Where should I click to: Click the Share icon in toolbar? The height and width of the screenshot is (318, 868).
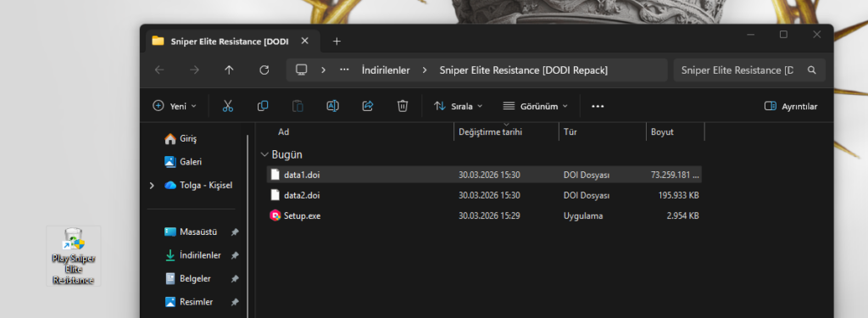coord(368,106)
